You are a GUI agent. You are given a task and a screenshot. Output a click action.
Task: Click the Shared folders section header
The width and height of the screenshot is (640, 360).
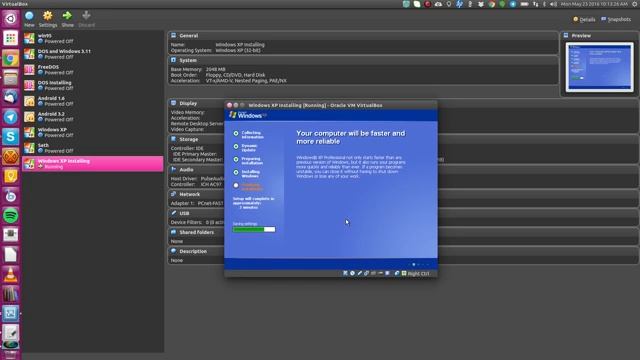click(x=197, y=232)
